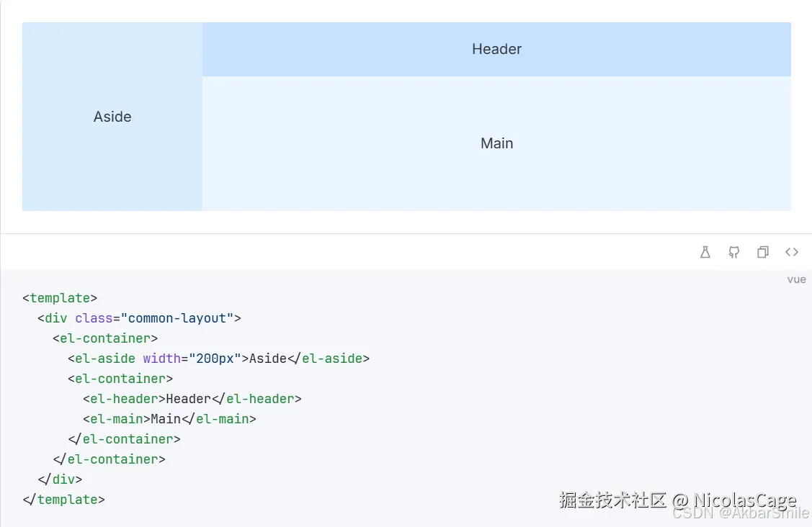This screenshot has height=527, width=812.
Task: Click the closing </div> tag in code
Action: pyautogui.click(x=60, y=479)
